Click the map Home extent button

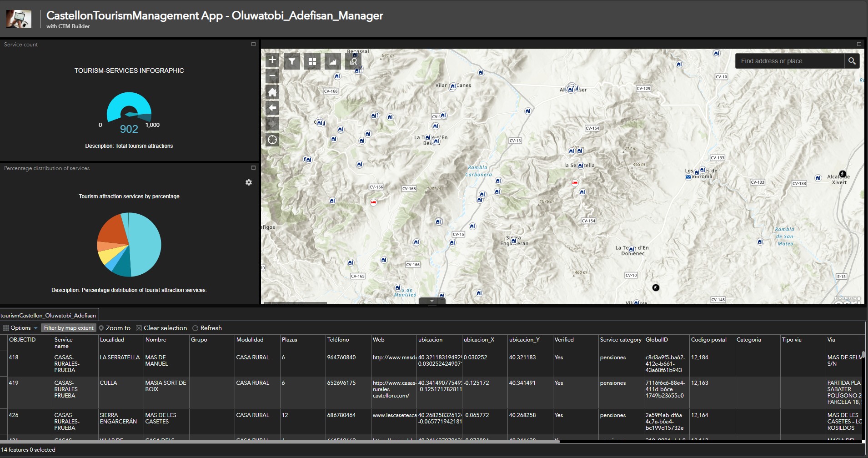(272, 92)
